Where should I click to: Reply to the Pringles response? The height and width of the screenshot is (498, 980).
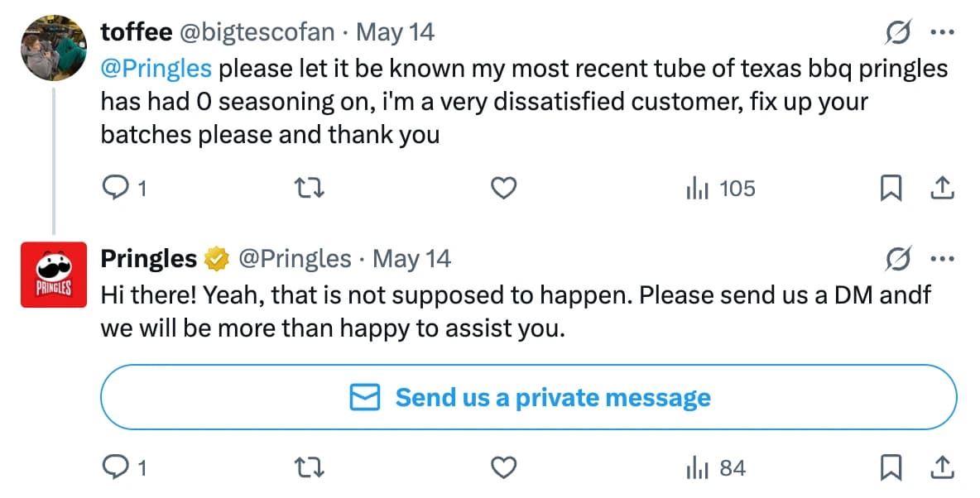pos(113,469)
